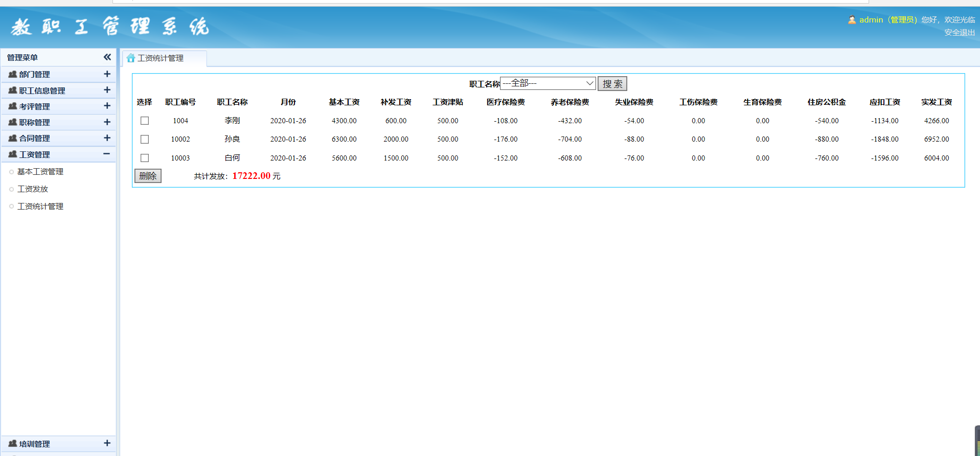The image size is (980, 456).
Task: Open 工资发放 in the sidebar
Action: (33, 189)
